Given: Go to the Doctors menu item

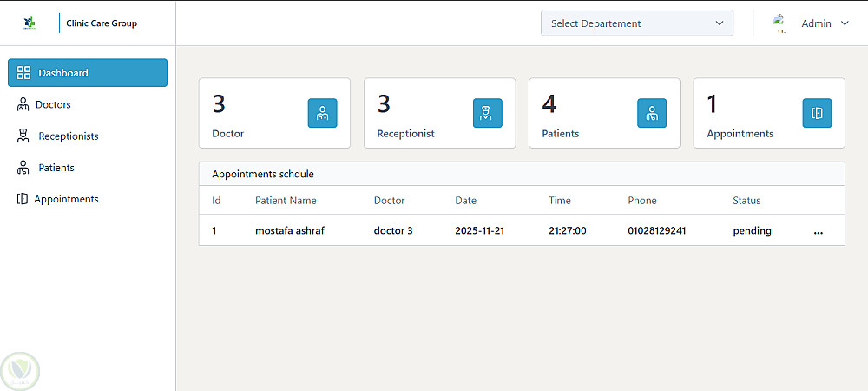Looking at the screenshot, I should click(53, 104).
